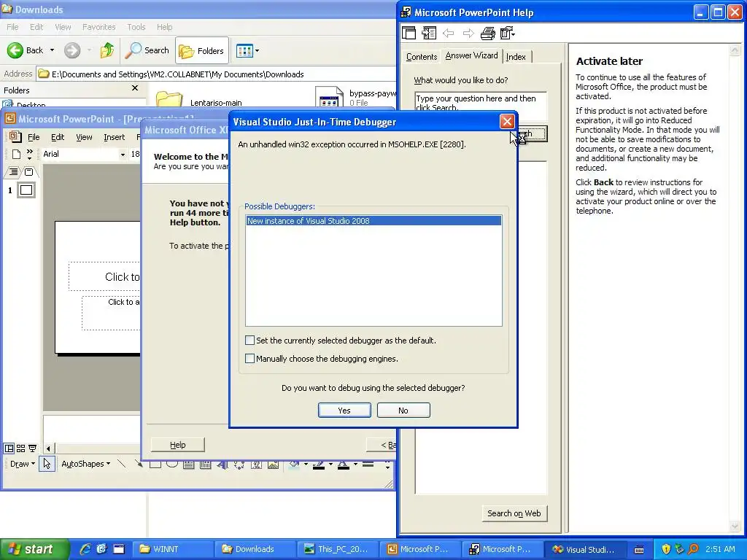The height and width of the screenshot is (560, 747).
Task: Click the Back button in Downloads window
Action: tap(26, 50)
